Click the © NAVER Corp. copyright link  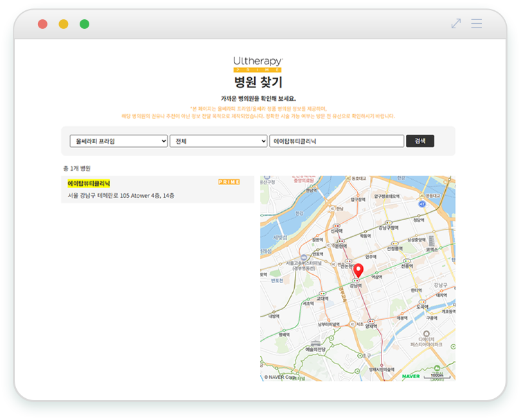280,377
